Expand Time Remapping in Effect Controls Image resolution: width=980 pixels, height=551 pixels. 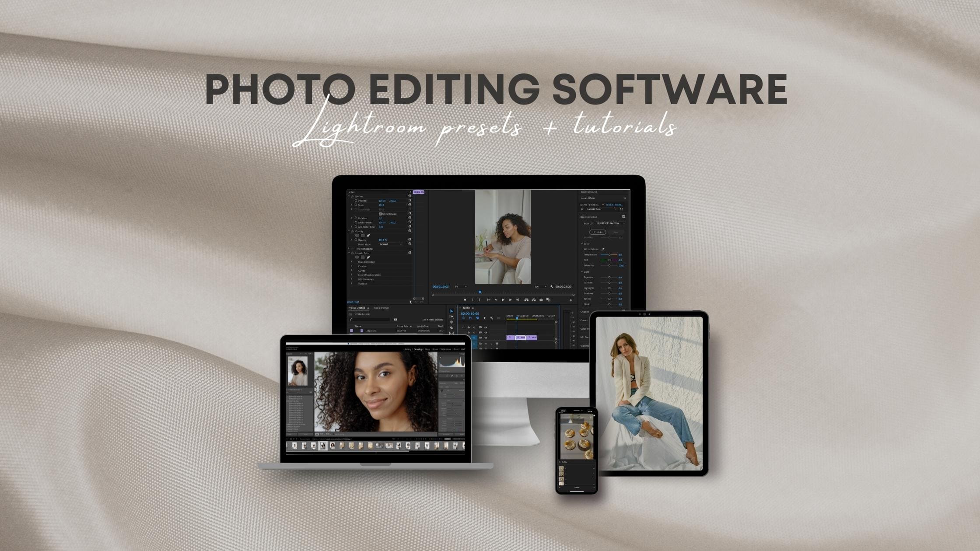coord(349,248)
